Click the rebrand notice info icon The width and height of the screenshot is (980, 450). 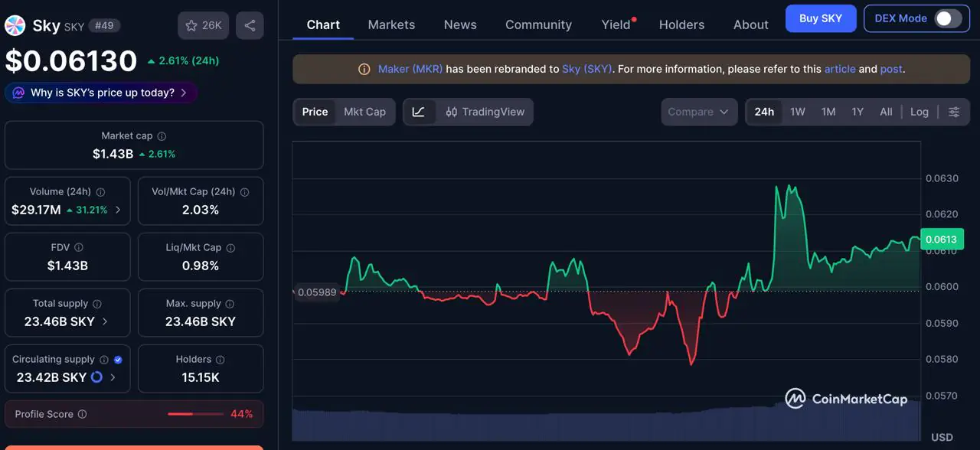click(364, 69)
